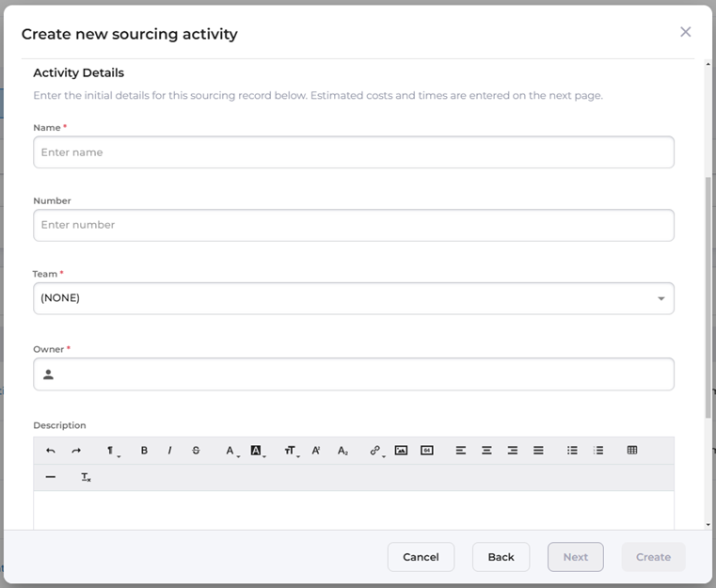Screen dimensions: 716x588
Task: Open the Team dropdown
Action: pos(354,298)
